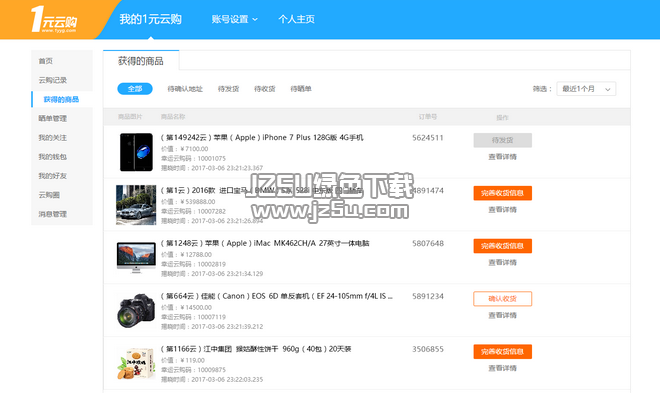
Task: View details (查看详情) of order 3506855
Action: click(x=503, y=368)
